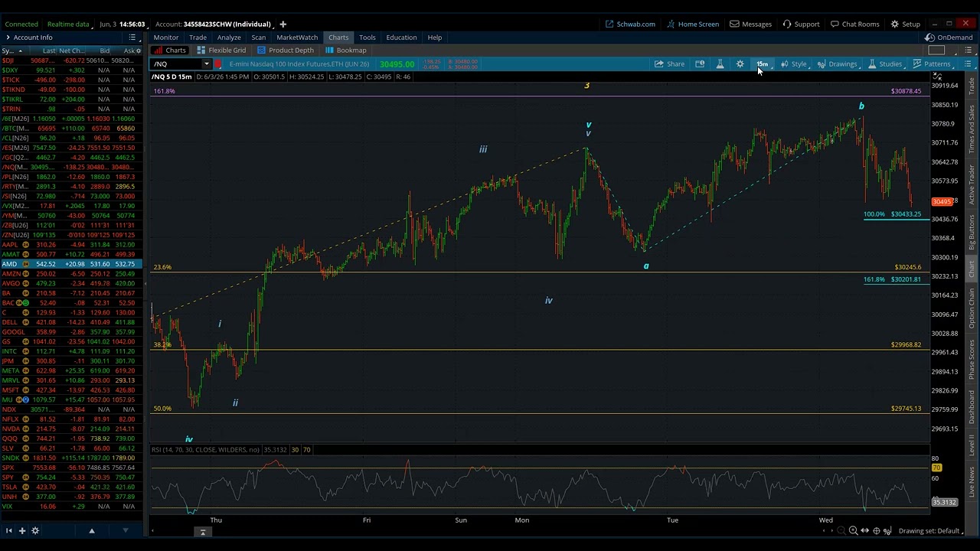Select the Charts sub-tab

tap(170, 51)
